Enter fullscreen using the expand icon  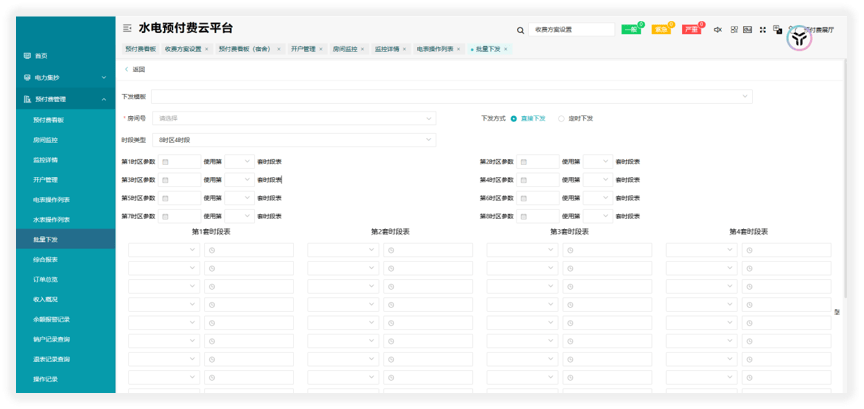pyautogui.click(x=763, y=30)
